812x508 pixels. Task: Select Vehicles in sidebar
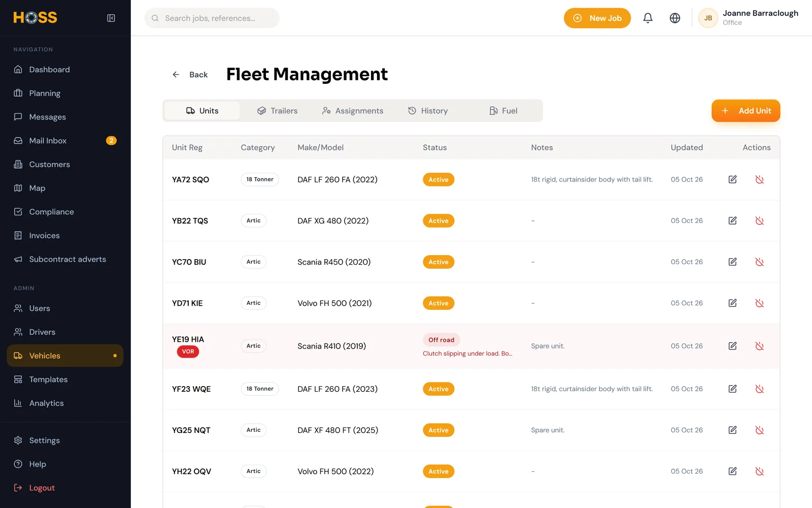click(65, 356)
